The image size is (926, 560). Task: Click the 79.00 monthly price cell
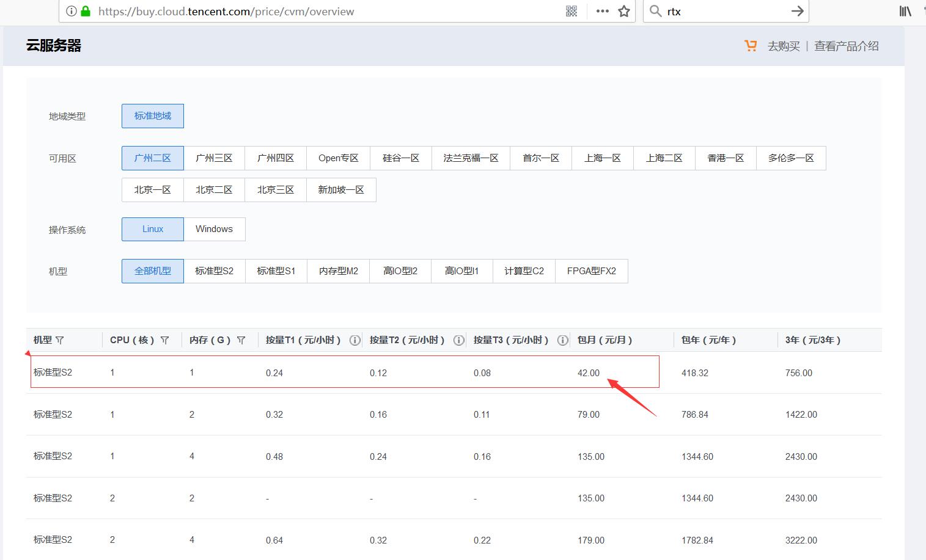tap(589, 415)
